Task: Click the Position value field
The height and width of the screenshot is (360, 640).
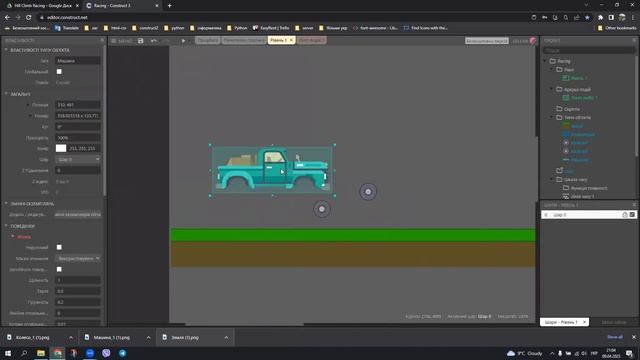Action: [78, 105]
